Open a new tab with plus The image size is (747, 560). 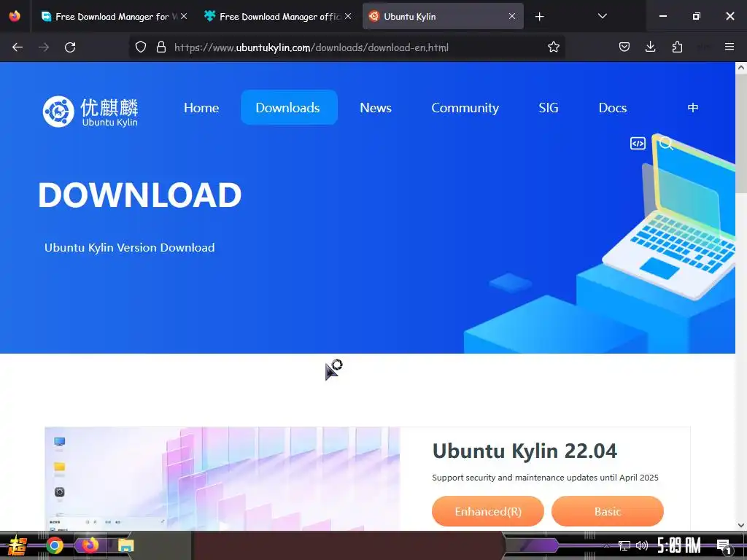tap(539, 17)
